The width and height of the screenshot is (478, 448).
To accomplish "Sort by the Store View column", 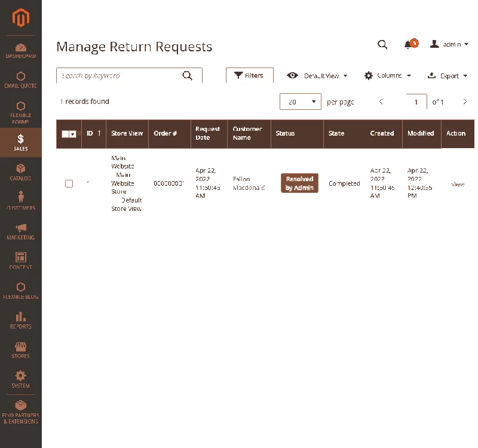I will coord(127,133).
